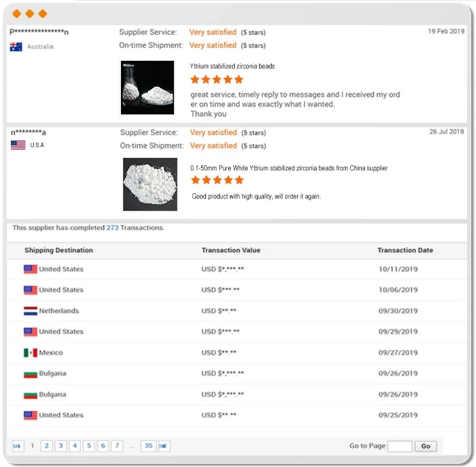Click the Bulgaria flag in the first 09/26/2019 row

click(x=30, y=374)
